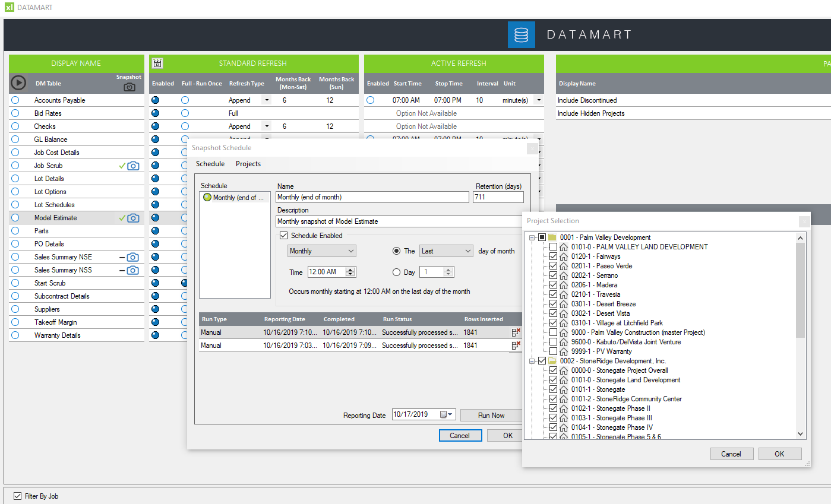831x504 pixels.
Task: Delete the Manual run reported at 7:03
Action: (516, 345)
